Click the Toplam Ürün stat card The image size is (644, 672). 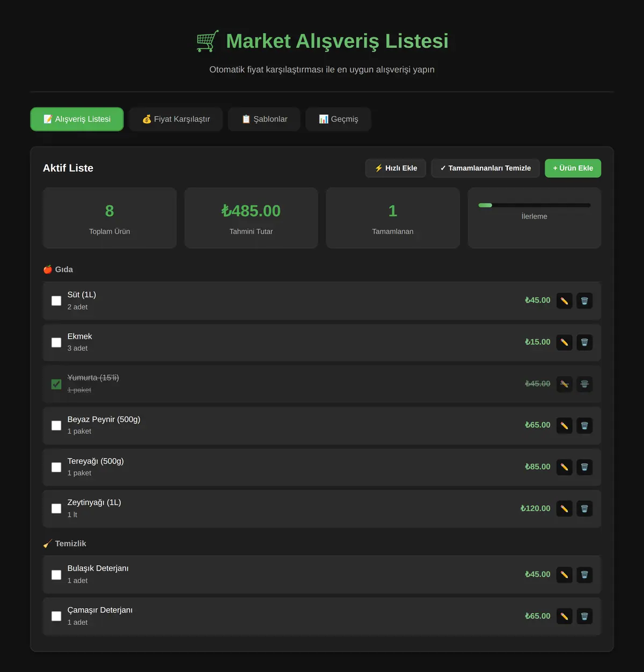point(109,218)
